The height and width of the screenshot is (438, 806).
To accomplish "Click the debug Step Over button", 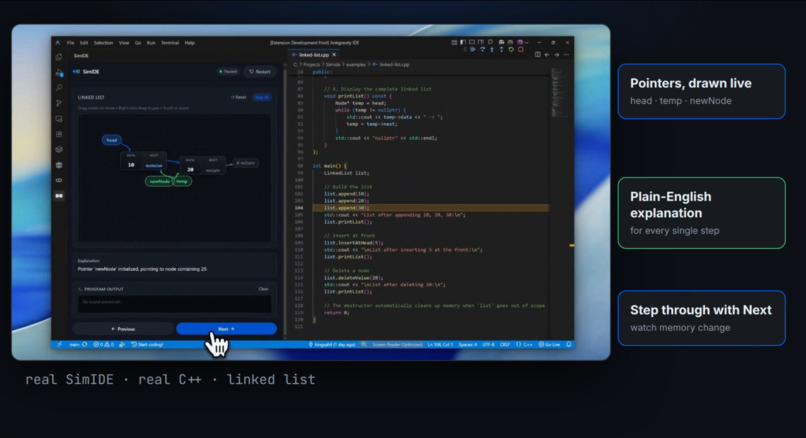I will point(482,50).
